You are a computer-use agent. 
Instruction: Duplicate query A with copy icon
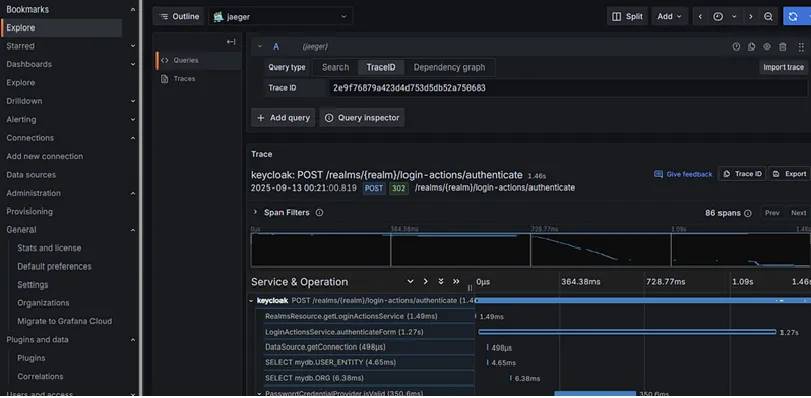[752, 47]
